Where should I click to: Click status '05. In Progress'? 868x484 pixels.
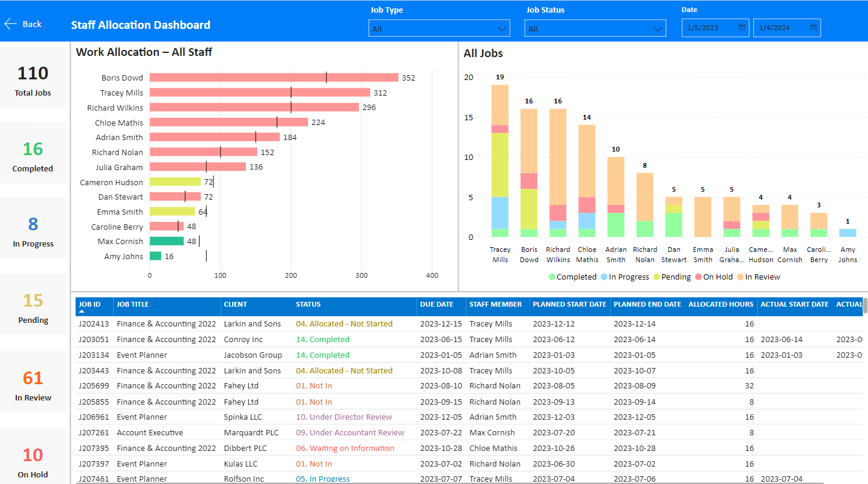(x=323, y=479)
